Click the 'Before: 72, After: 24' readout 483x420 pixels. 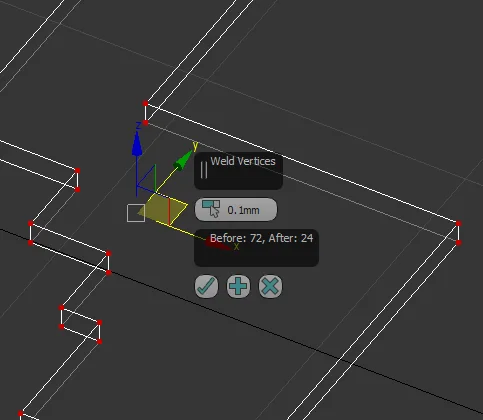pos(261,238)
